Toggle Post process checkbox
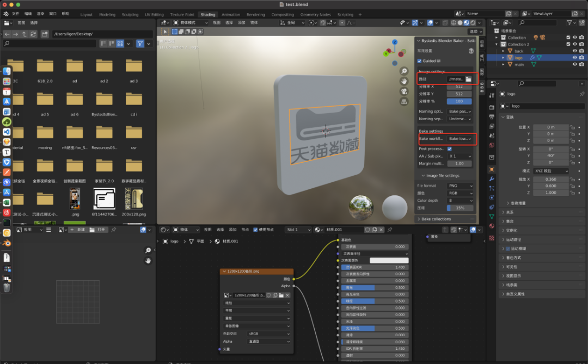The height and width of the screenshot is (364, 588). coord(449,149)
